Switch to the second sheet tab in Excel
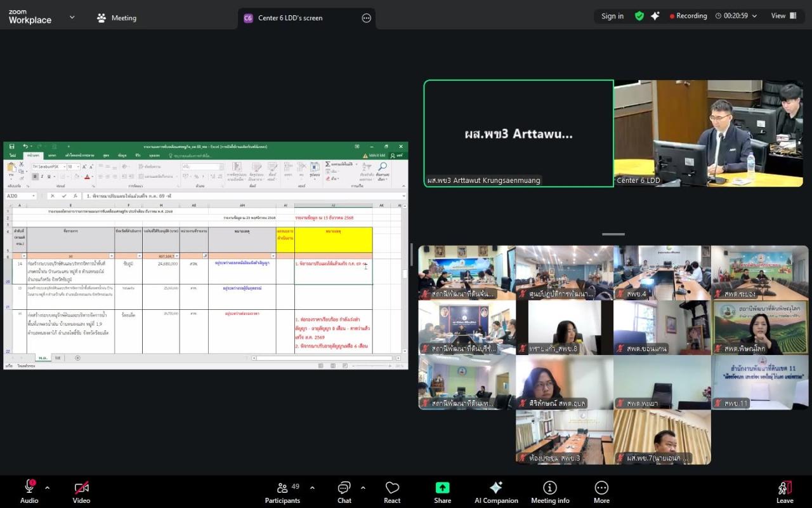Screen dimensions: 812x508 coord(58,358)
